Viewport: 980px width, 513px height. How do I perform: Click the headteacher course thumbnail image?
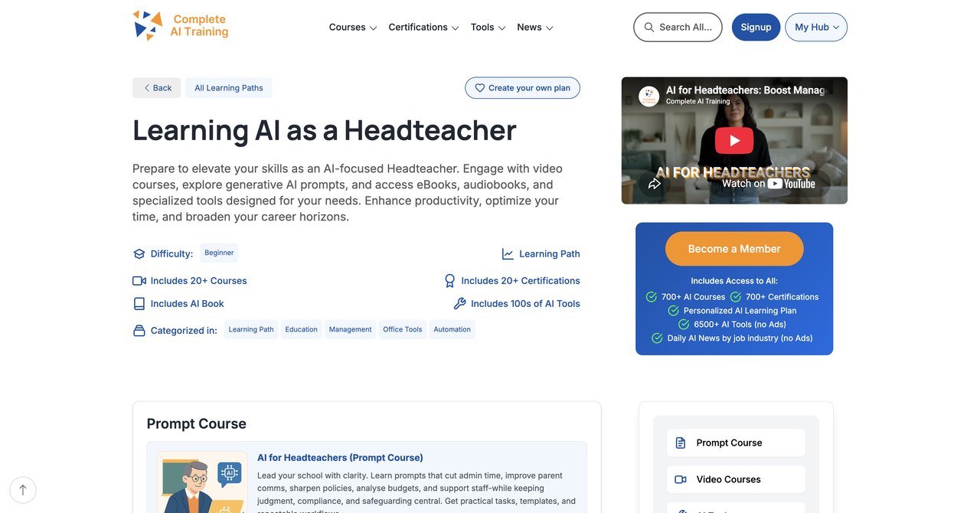click(202, 482)
